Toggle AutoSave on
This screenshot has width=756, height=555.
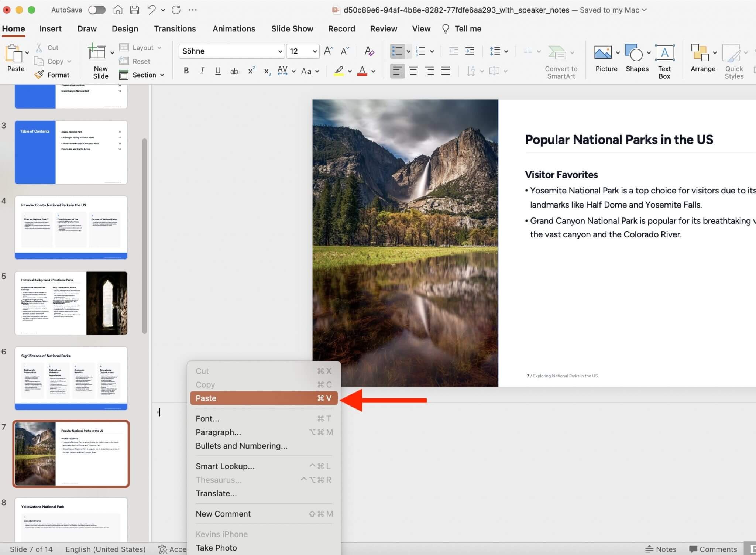(x=97, y=10)
